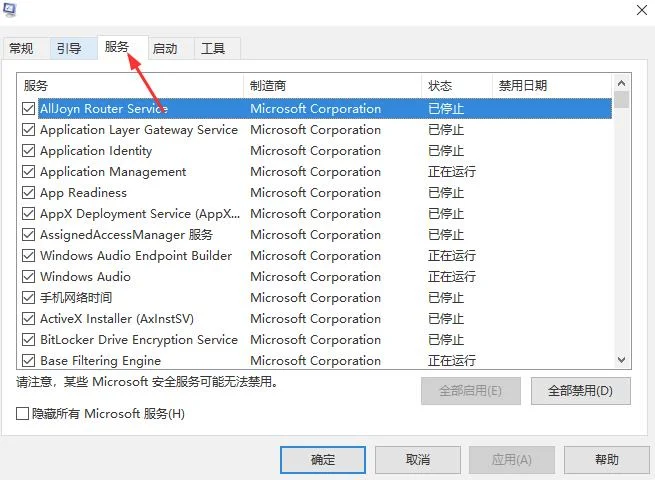Image resolution: width=655 pixels, height=480 pixels.
Task: Toggle the App Readiness checkbox
Action: [x=28, y=193]
